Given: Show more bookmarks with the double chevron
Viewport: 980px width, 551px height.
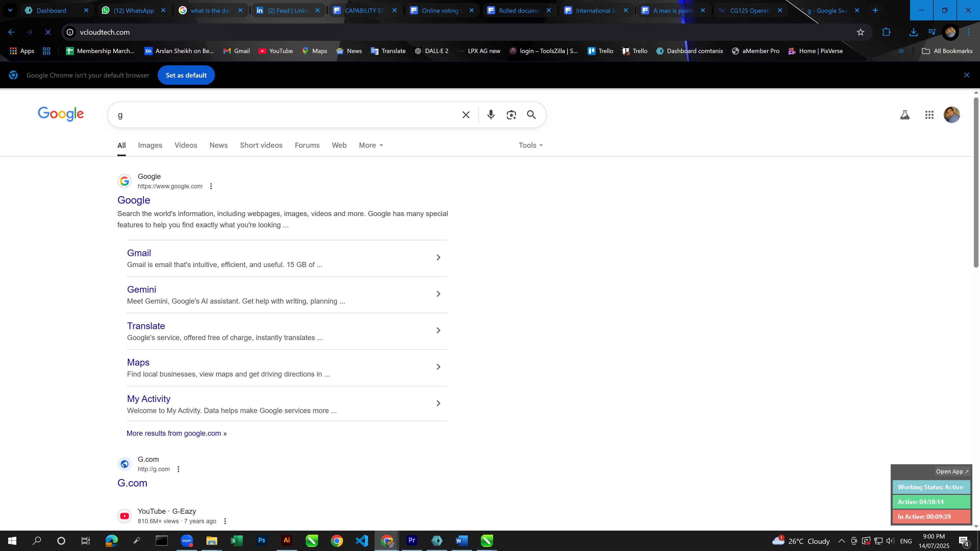Looking at the screenshot, I should click(901, 51).
